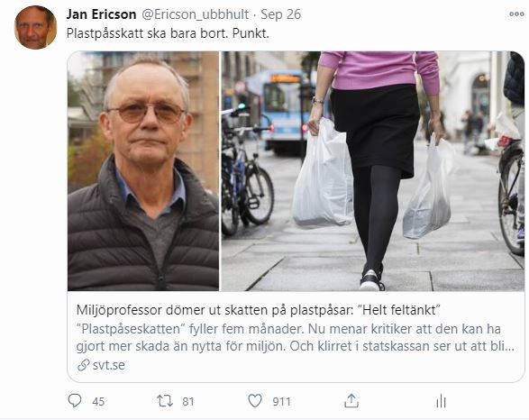529x420 pixels.
Task: Click the 911 likes count
Action: click(282, 401)
